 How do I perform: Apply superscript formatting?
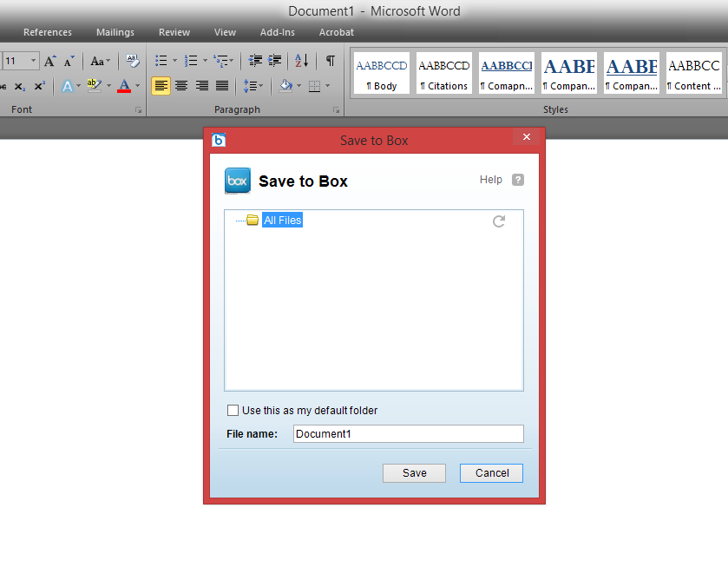click(39, 87)
